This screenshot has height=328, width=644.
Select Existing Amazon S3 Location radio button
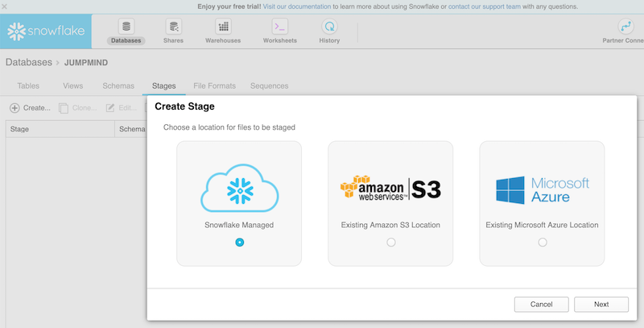pos(391,243)
